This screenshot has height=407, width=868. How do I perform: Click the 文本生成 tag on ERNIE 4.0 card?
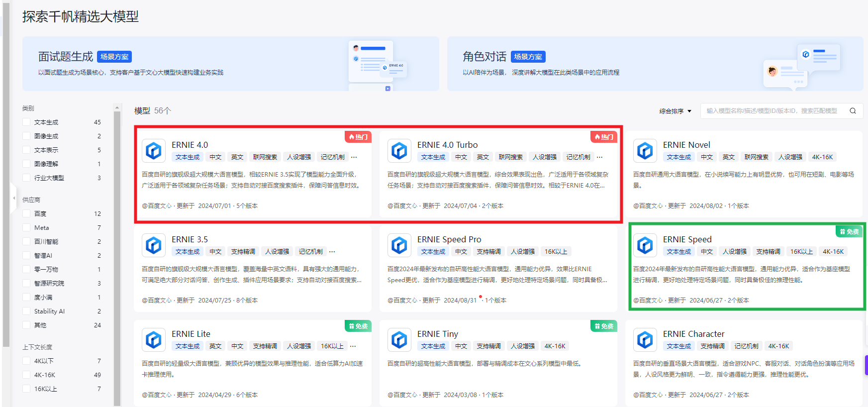coord(187,157)
